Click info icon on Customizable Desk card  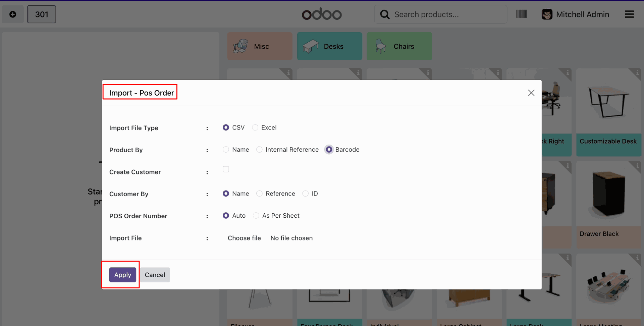pyautogui.click(x=637, y=72)
